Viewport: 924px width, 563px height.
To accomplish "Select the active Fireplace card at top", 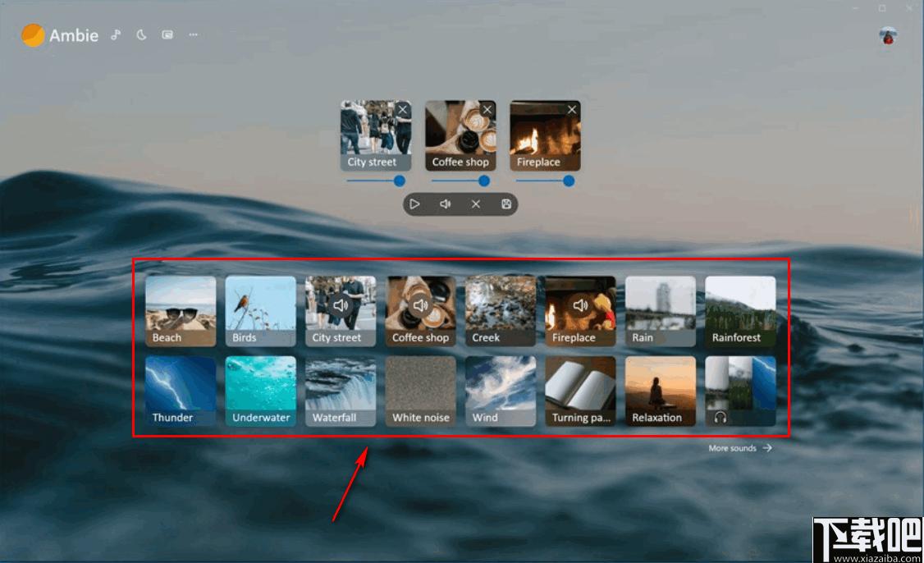I will tap(545, 135).
